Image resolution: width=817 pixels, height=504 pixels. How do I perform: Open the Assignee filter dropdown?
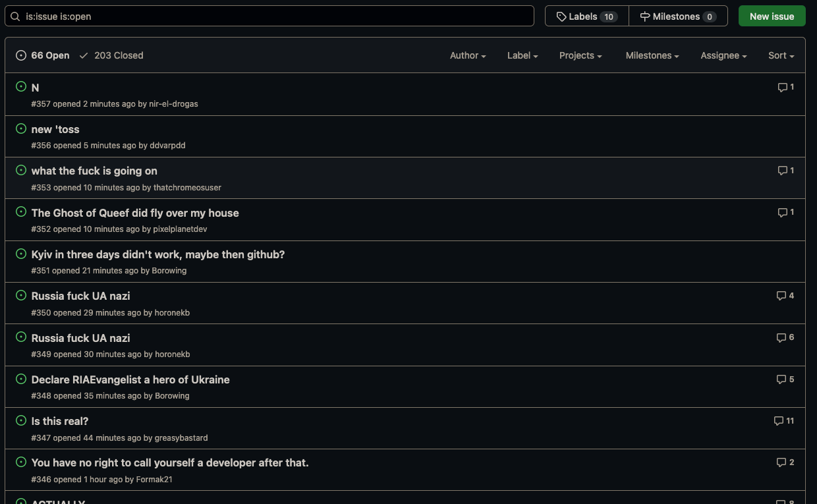[723, 55]
